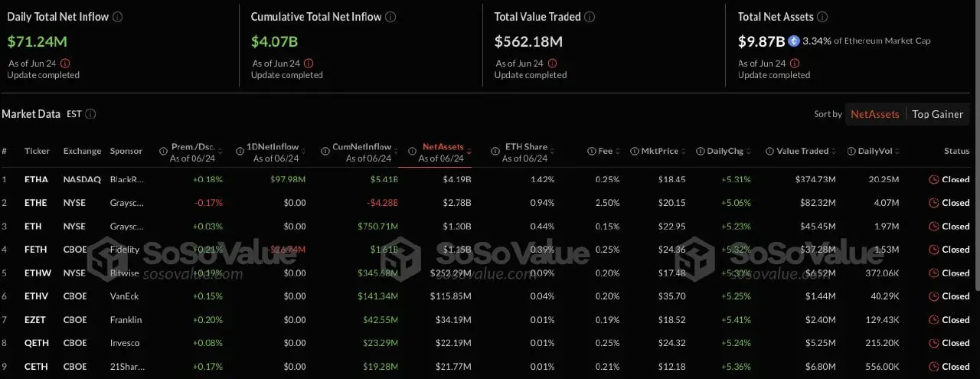
Task: Click info icon of Prem./Dsc. column
Action: (x=163, y=152)
